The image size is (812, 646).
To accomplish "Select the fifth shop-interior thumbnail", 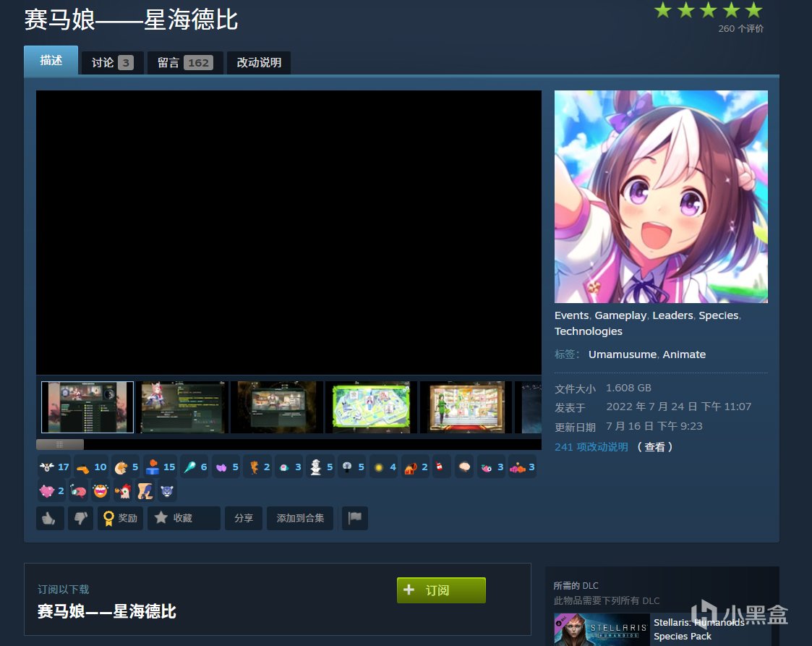I will coord(466,407).
